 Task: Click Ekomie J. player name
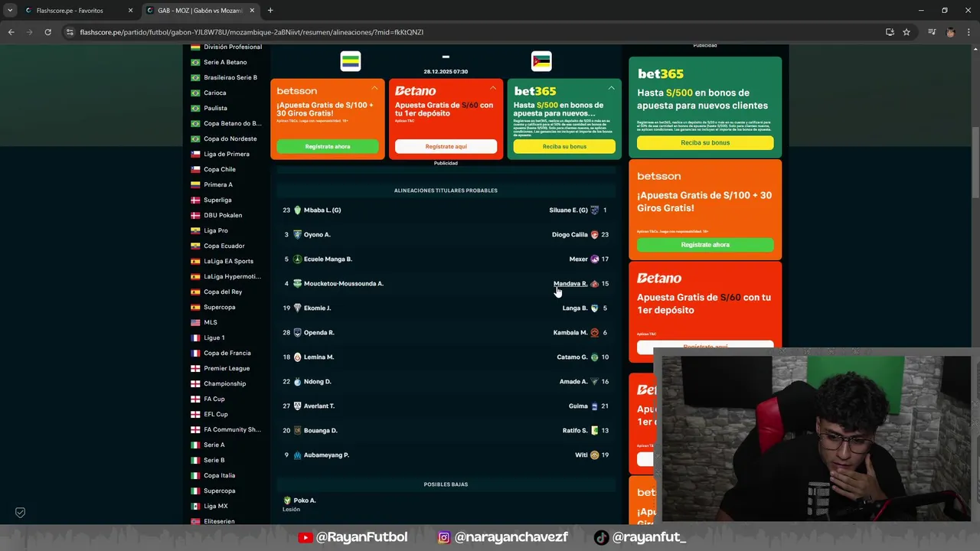pos(318,308)
